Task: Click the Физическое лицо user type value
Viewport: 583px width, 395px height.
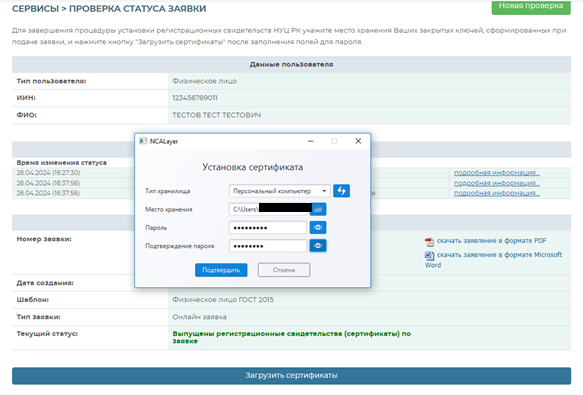Action: (x=204, y=81)
